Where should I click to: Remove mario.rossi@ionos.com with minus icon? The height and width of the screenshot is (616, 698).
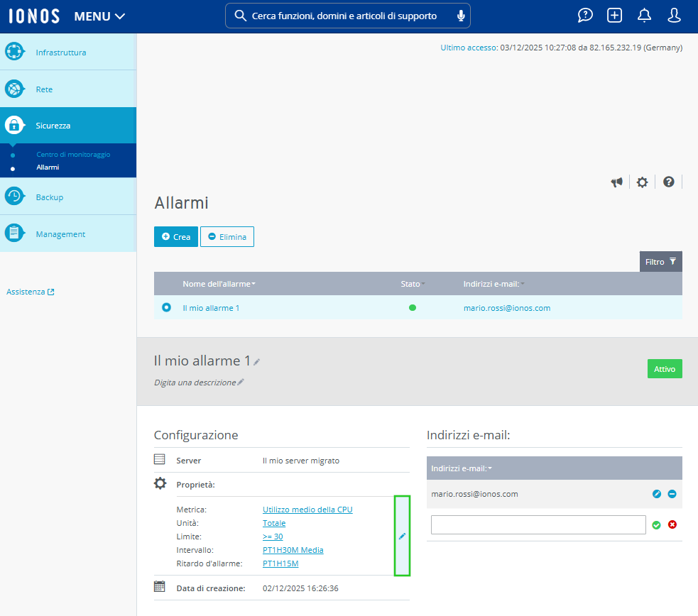(672, 494)
